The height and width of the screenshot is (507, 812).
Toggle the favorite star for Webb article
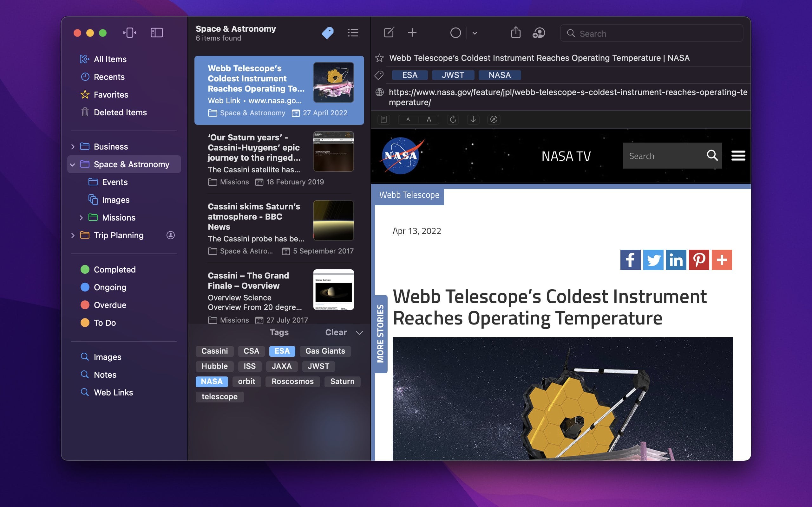[x=379, y=58]
